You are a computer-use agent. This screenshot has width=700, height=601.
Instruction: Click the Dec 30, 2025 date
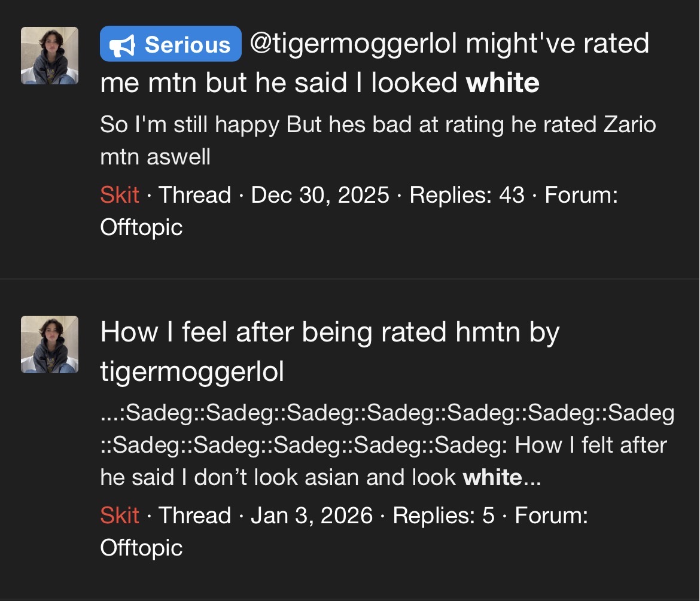pos(320,195)
